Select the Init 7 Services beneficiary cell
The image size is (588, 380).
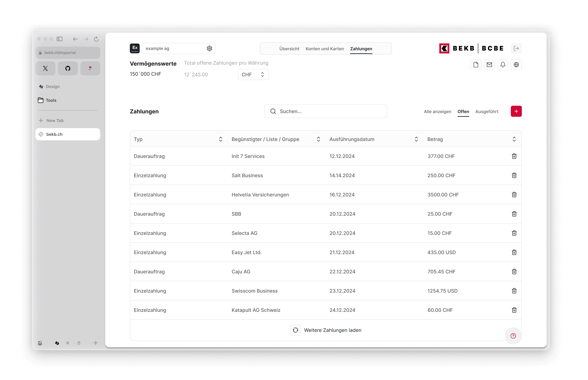pyautogui.click(x=248, y=156)
